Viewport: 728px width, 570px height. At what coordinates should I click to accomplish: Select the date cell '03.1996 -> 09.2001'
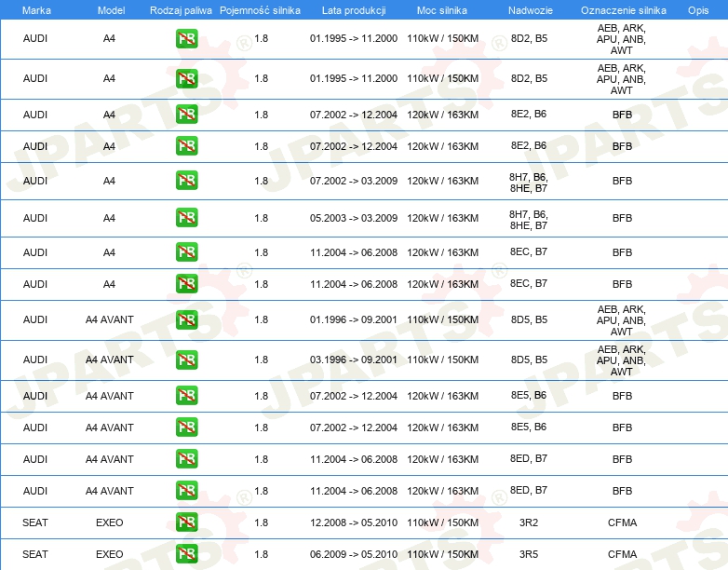(x=354, y=360)
